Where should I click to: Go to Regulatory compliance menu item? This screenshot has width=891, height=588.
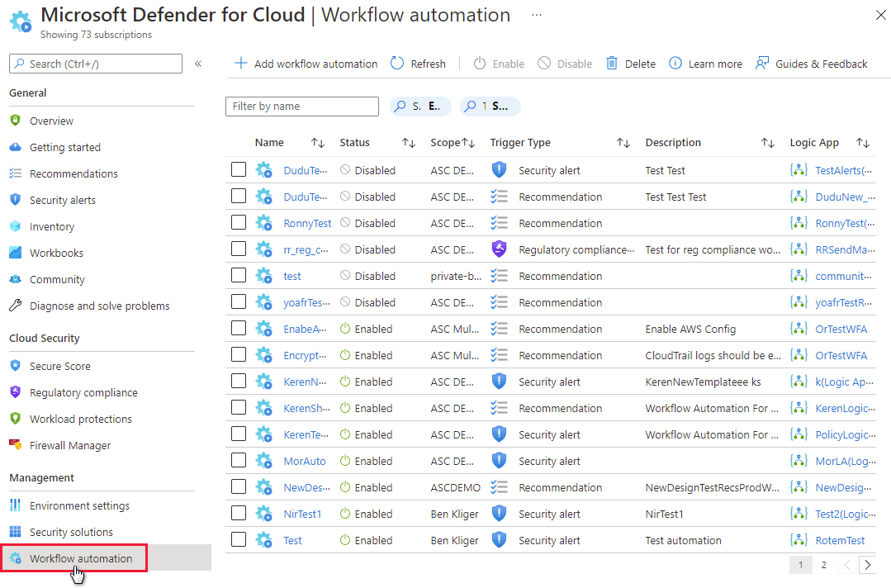click(x=83, y=392)
